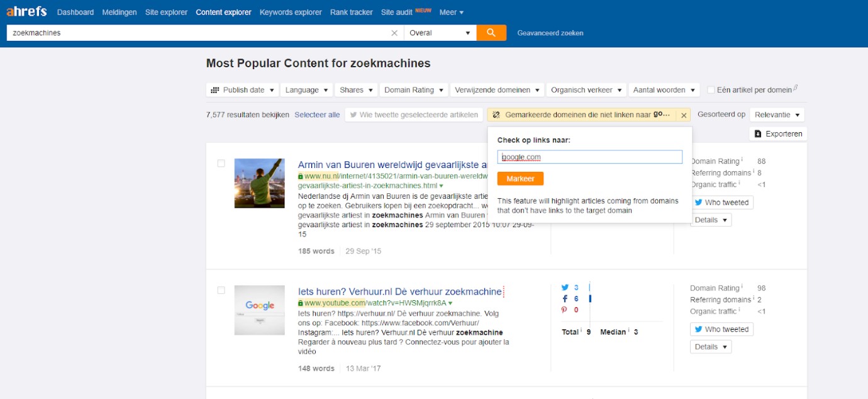Open the Keywords explorer menu item
This screenshot has height=399, width=868.
(x=291, y=12)
